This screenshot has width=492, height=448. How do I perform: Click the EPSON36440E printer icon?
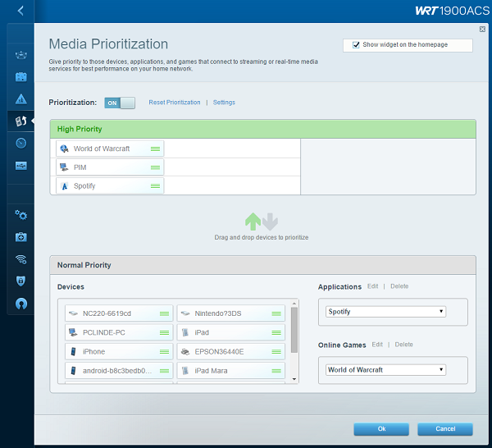point(185,352)
